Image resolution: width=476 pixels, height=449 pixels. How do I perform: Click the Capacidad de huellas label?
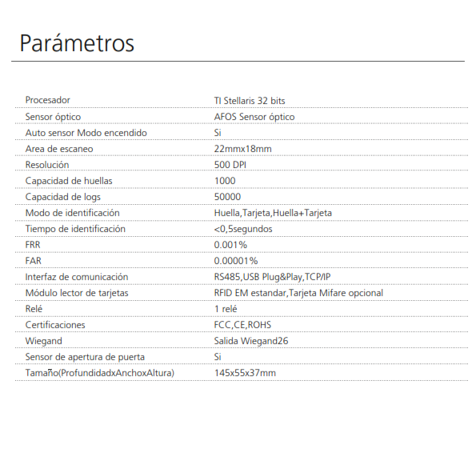[69, 181]
